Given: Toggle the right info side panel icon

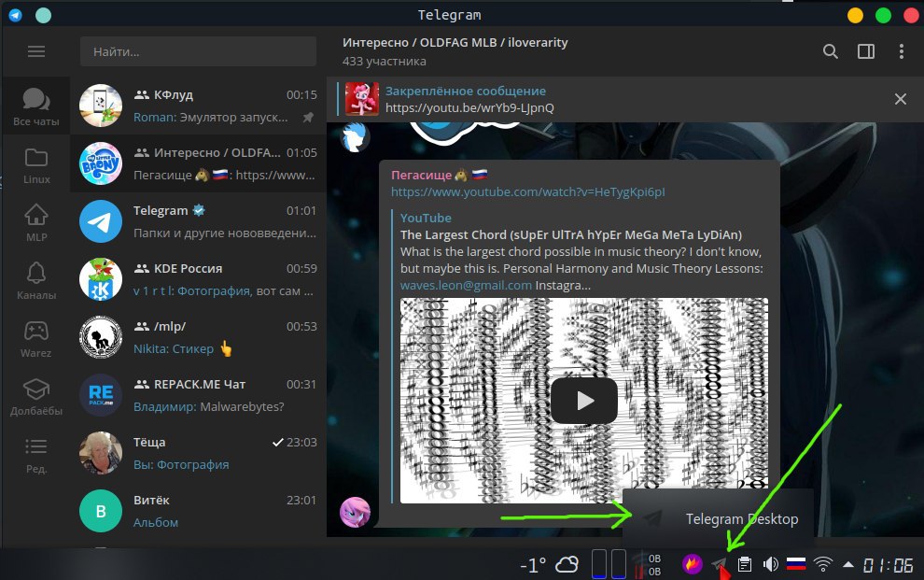Looking at the screenshot, I should click(865, 52).
